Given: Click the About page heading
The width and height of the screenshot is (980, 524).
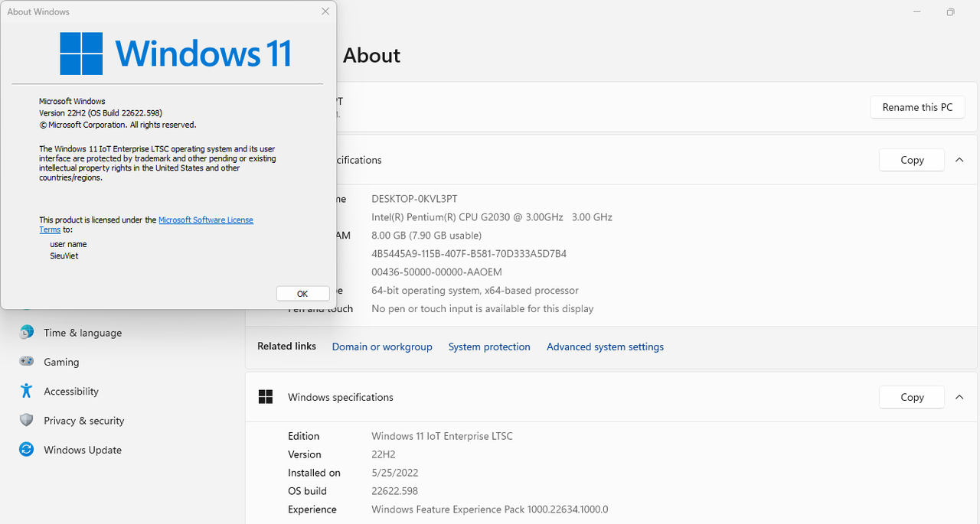Looking at the screenshot, I should [x=371, y=56].
